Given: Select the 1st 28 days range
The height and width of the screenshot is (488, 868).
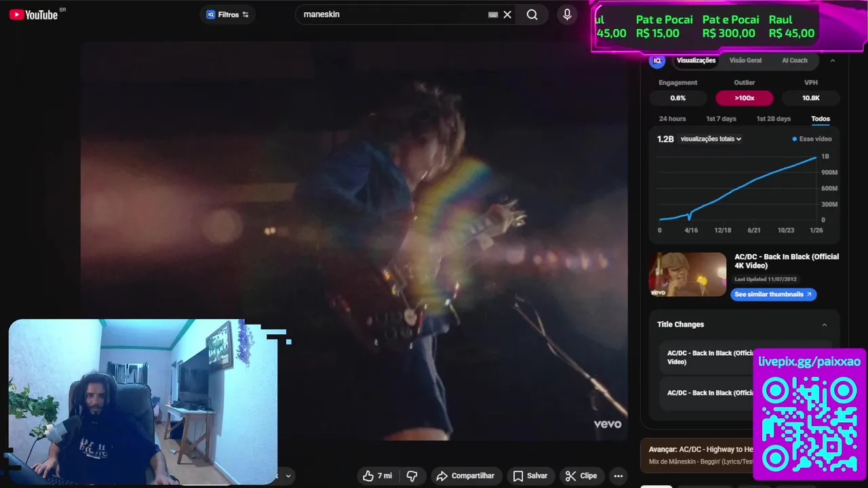Looking at the screenshot, I should [774, 119].
